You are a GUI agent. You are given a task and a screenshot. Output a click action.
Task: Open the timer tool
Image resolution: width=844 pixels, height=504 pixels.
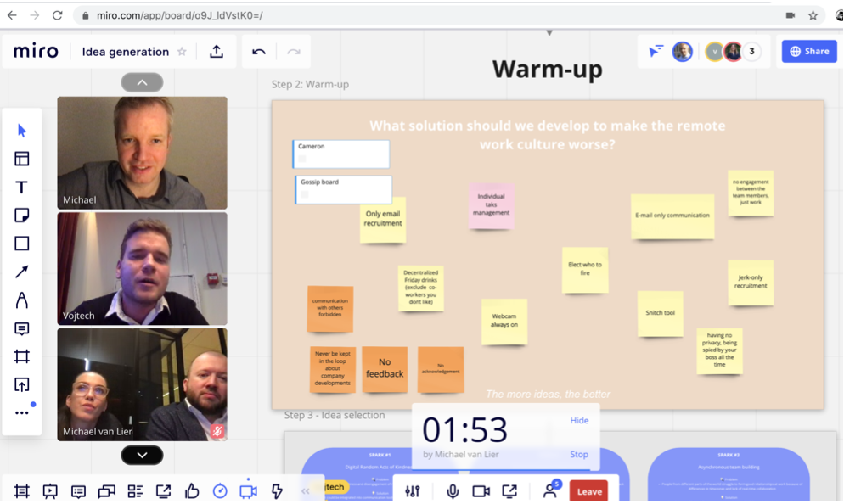(x=220, y=491)
